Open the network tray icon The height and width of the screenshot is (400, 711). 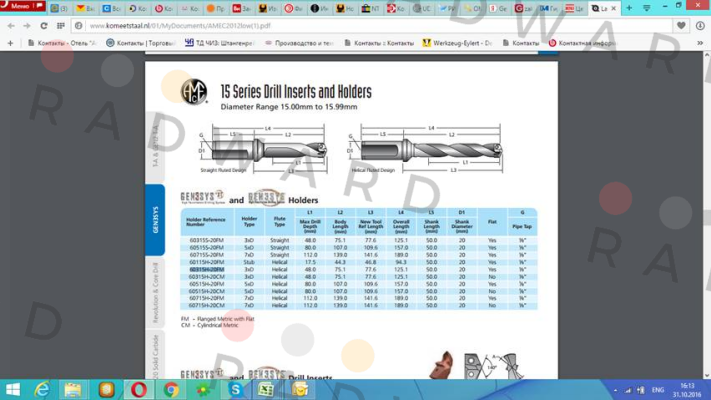pos(628,390)
